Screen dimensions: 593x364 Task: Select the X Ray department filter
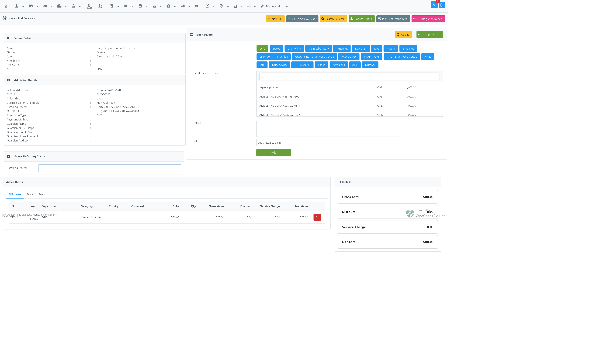point(428,57)
